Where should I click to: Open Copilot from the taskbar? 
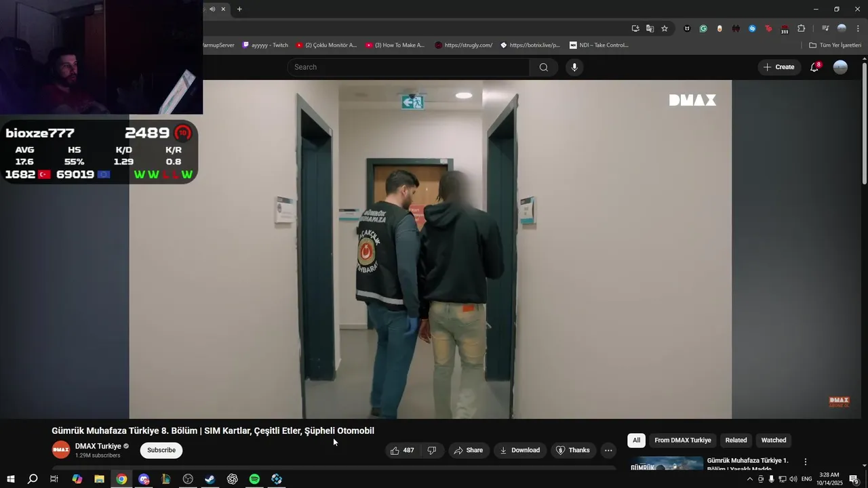pos(77,479)
